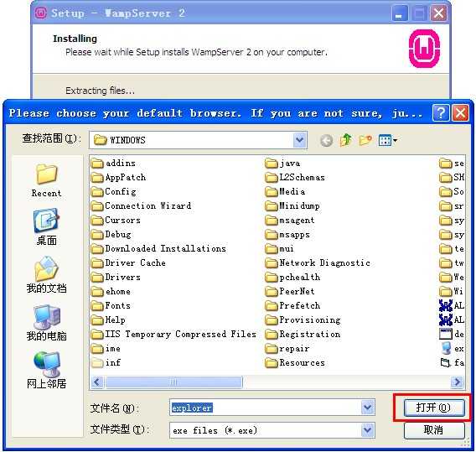476x452 pixels.
Task: Select the Downloaded Installations folder
Action: (x=158, y=249)
